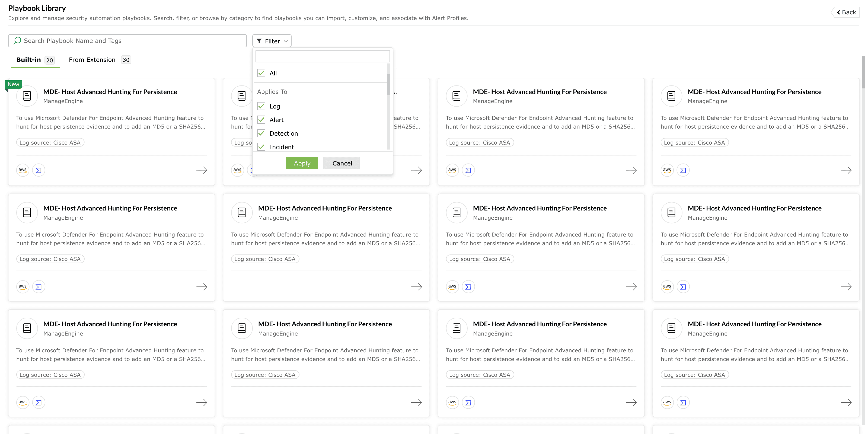Image resolution: width=868 pixels, height=434 pixels.
Task: Click the PowerShell icon on the top row's last card
Action: pyautogui.click(x=683, y=170)
